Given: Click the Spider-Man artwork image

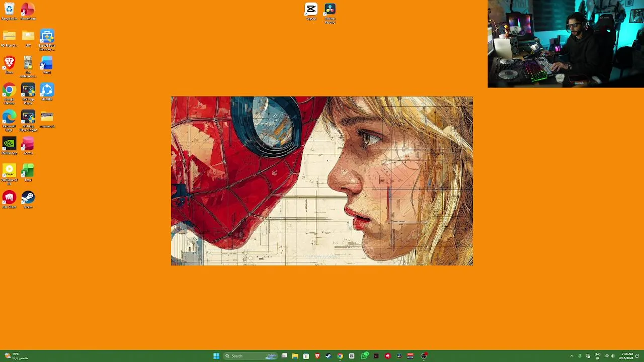Looking at the screenshot, I should (322, 181).
